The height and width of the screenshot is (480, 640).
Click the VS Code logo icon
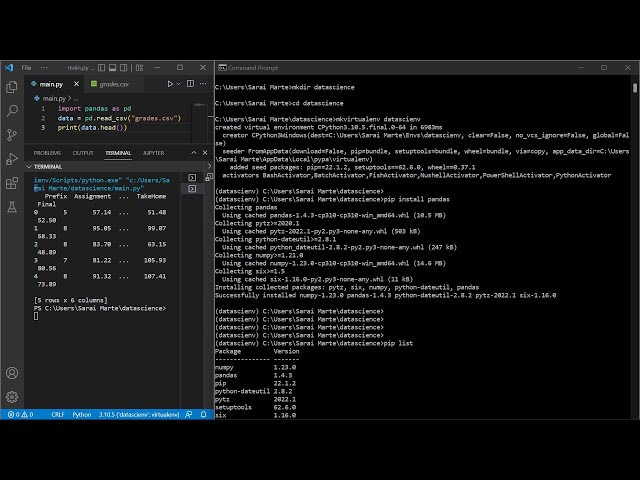pos(9,68)
